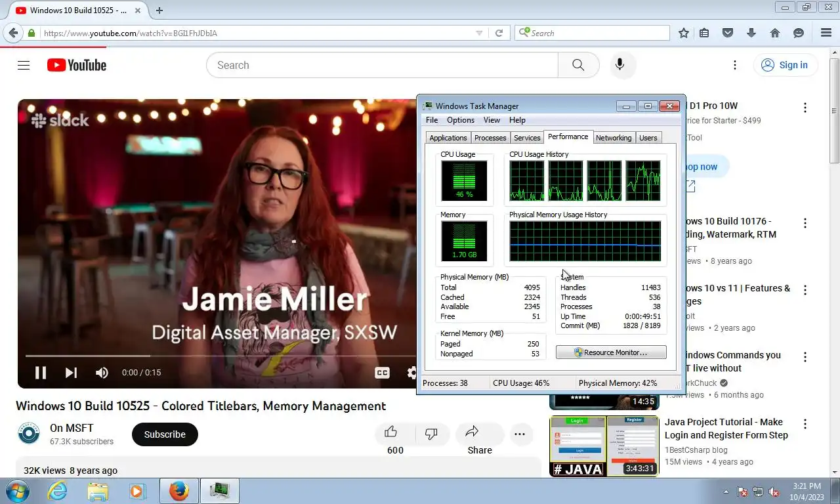Open Task Manager Options menu
The height and width of the screenshot is (504, 840).
point(461,120)
